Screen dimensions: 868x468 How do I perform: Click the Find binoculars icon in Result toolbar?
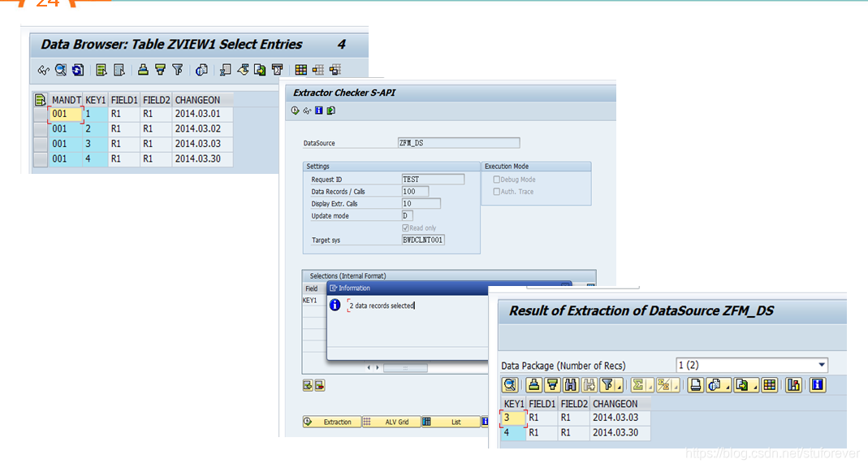pos(571,385)
